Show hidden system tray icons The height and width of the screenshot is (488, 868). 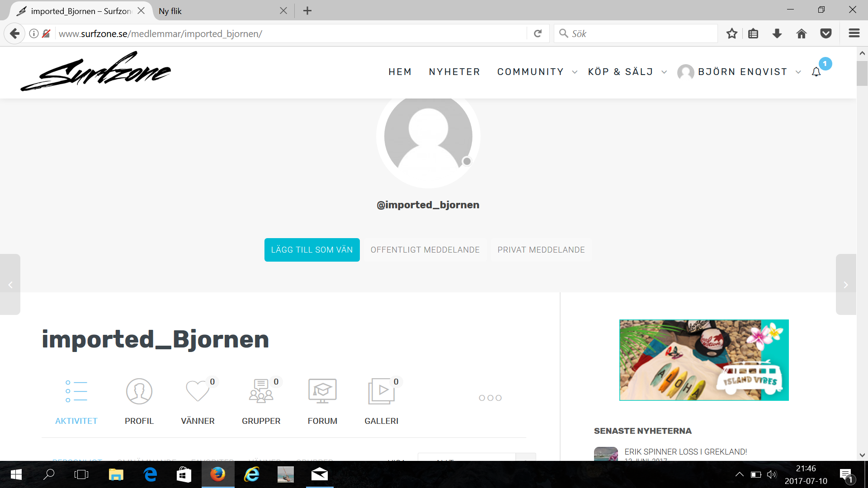[740, 474]
